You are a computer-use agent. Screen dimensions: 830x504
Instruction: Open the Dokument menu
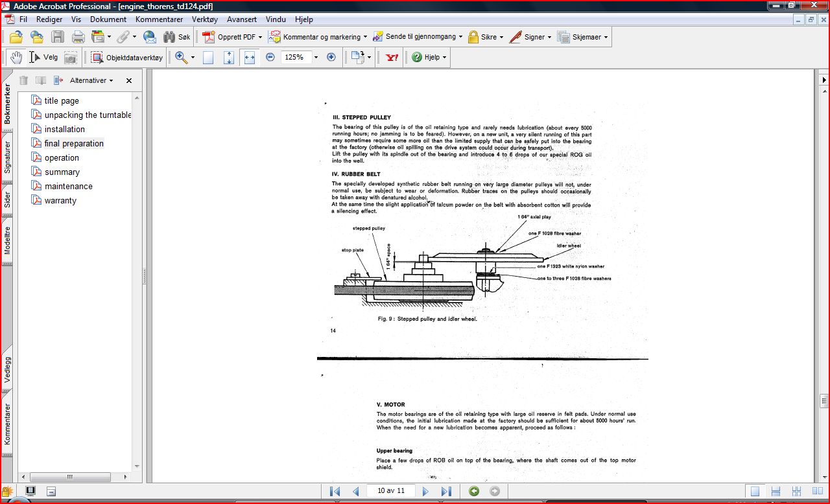click(x=108, y=19)
